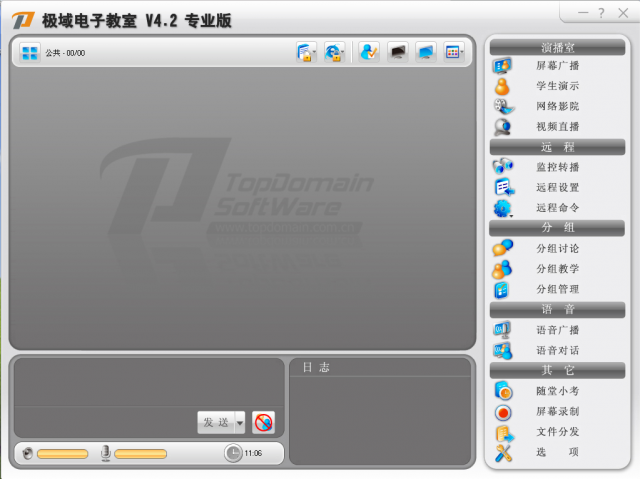Adjust the speaker volume slider
640x479 pixels.
62,454
